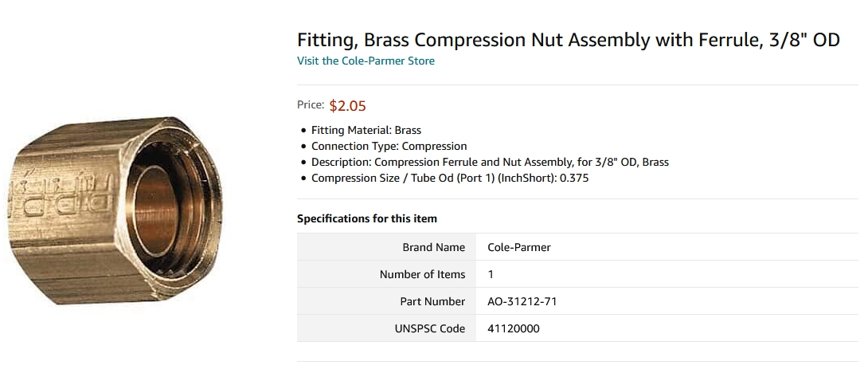Click the Specifications for this item heading
Screen dimensions: 868x373
pyautogui.click(x=367, y=218)
